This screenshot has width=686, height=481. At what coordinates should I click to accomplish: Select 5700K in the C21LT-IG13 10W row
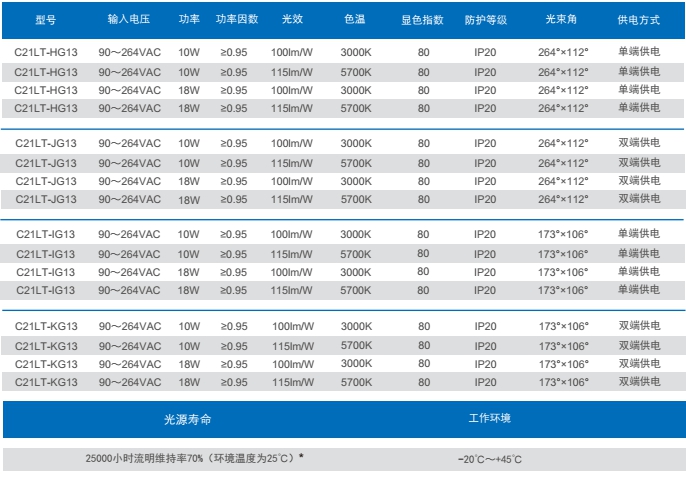coord(356,254)
